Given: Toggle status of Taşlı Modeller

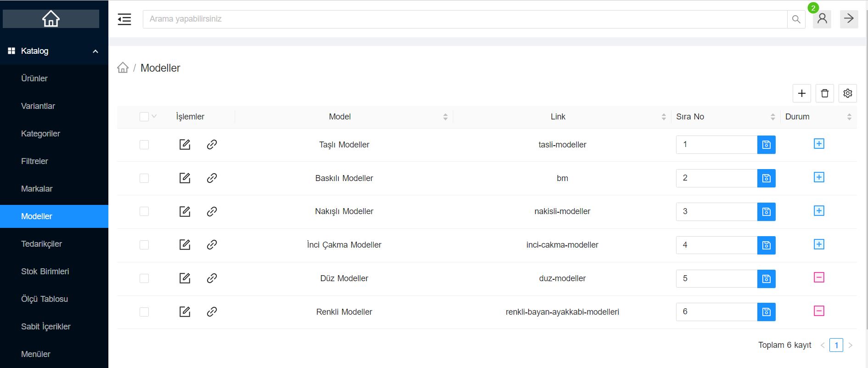Looking at the screenshot, I should 819,144.
